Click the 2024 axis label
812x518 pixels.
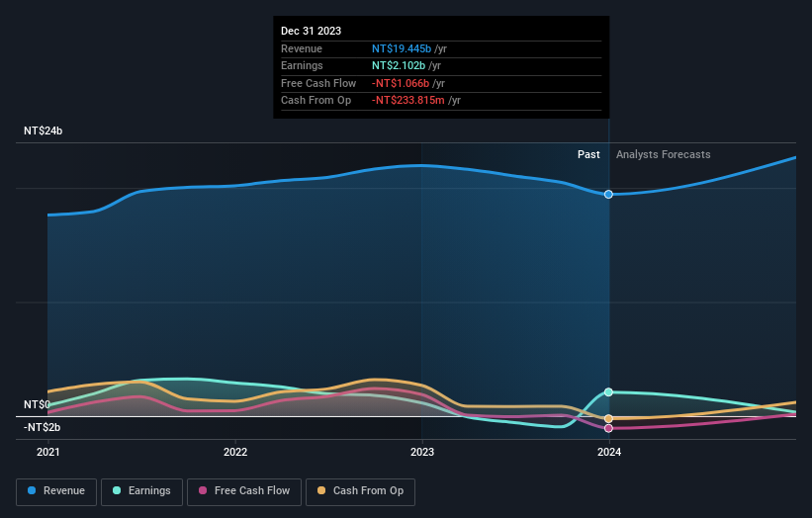click(x=609, y=453)
